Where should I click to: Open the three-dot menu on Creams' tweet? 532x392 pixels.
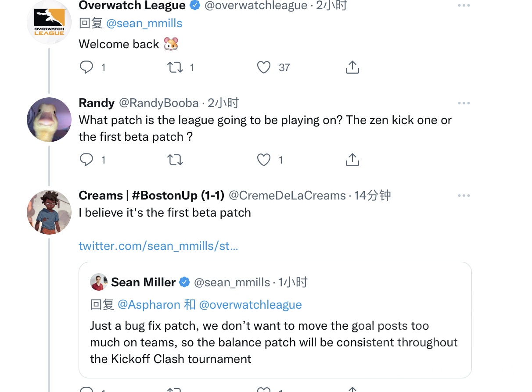click(464, 195)
